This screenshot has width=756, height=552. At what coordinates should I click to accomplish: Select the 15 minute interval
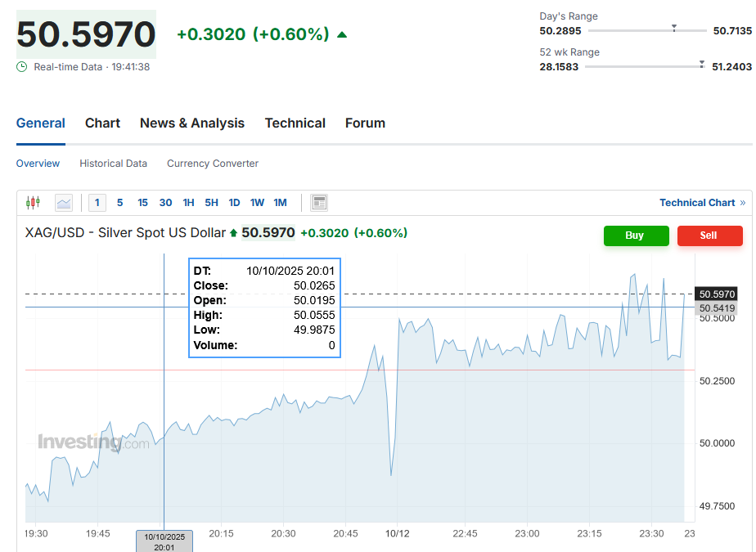pyautogui.click(x=142, y=203)
